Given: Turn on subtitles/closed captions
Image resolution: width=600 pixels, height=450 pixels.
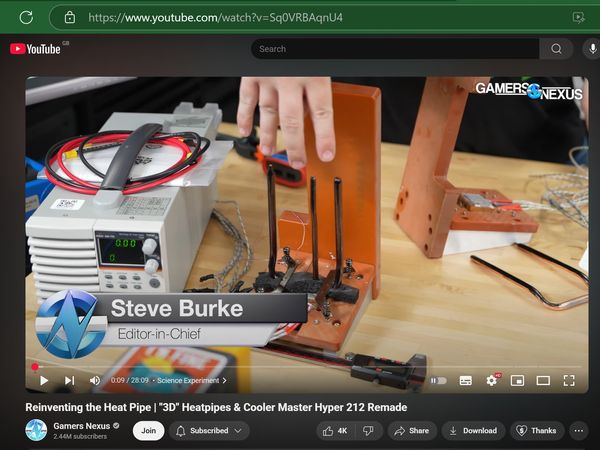Looking at the screenshot, I should click(x=465, y=380).
